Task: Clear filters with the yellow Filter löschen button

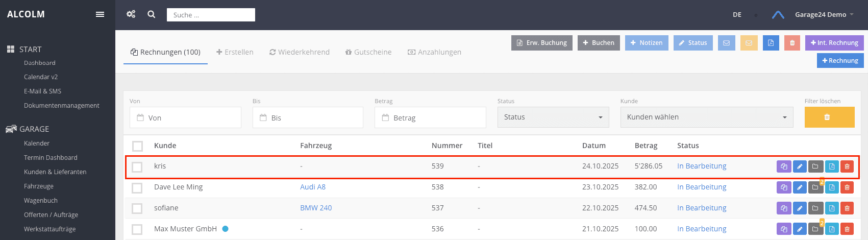Action: point(829,117)
